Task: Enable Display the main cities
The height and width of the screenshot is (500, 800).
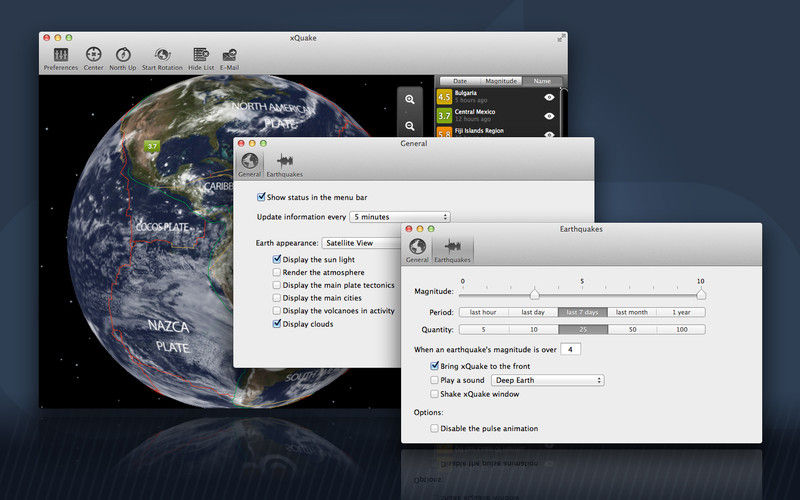Action: point(277,298)
